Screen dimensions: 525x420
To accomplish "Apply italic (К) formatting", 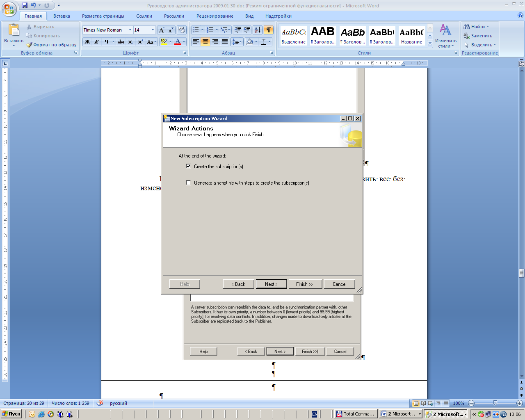I will [97, 42].
